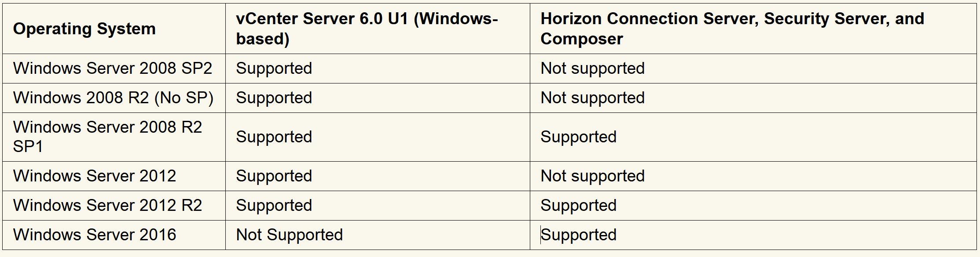
Task: Click vCenter status for Windows Server 2012 R2
Action: (274, 206)
